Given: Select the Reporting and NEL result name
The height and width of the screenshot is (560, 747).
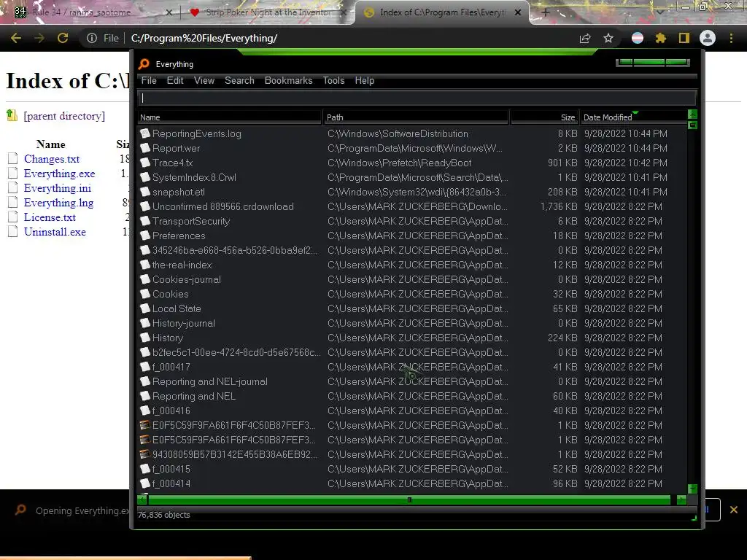Looking at the screenshot, I should (194, 396).
